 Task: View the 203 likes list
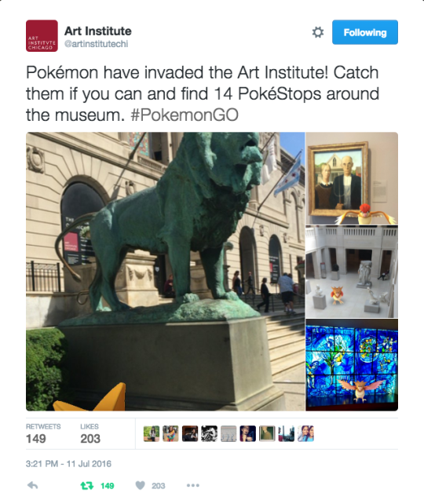coord(90,435)
